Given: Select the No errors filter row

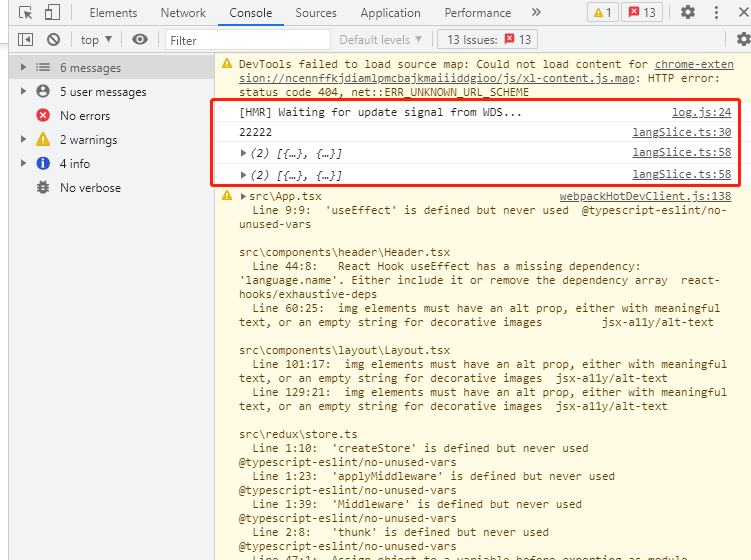Looking at the screenshot, I should coord(112,115).
